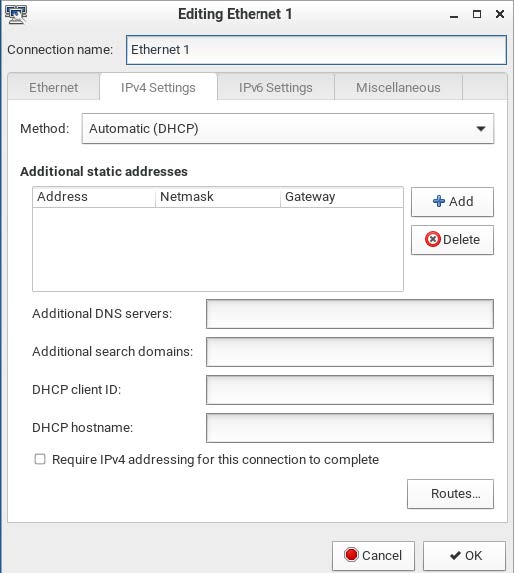Switch to the Ethernet tab
Image resolution: width=514 pixels, height=573 pixels.
pos(53,87)
